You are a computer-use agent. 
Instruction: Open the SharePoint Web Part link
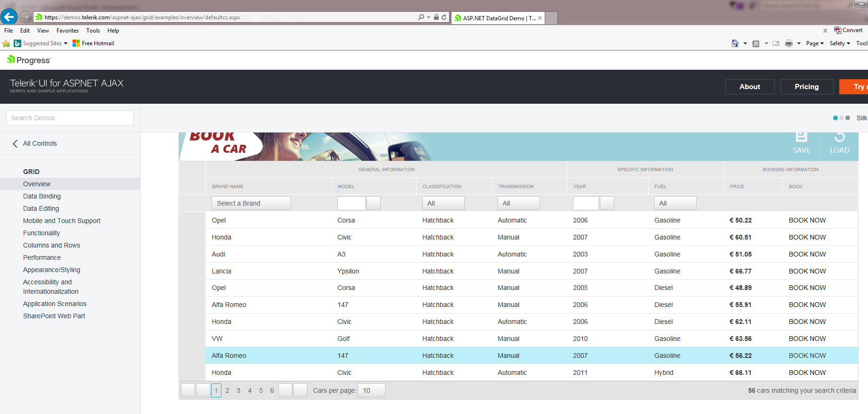click(54, 316)
